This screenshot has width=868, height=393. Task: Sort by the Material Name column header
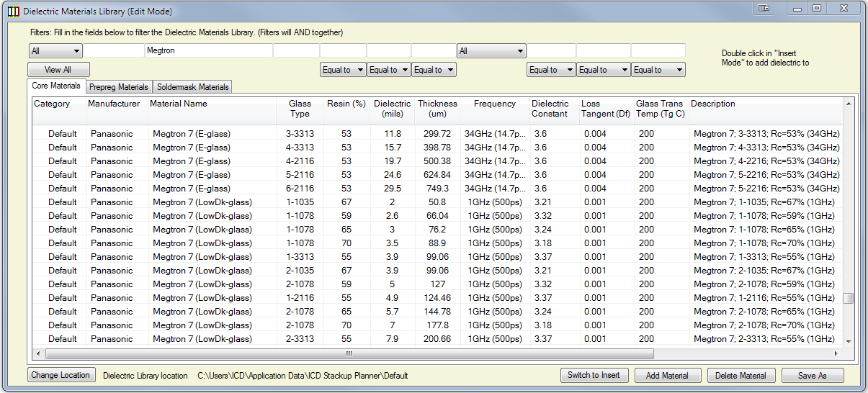point(212,110)
